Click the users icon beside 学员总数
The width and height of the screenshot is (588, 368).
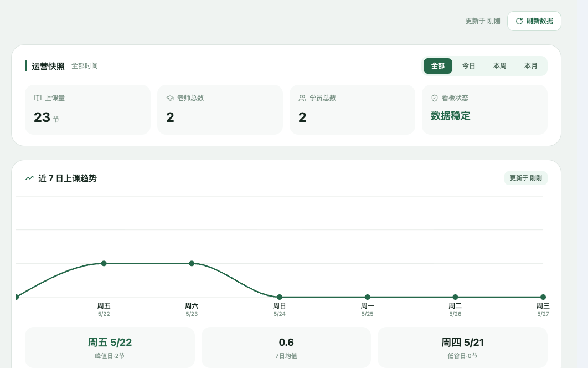302,98
